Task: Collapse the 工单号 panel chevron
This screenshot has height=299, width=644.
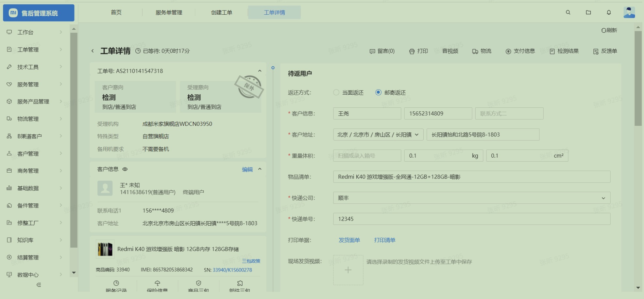Action: click(260, 71)
